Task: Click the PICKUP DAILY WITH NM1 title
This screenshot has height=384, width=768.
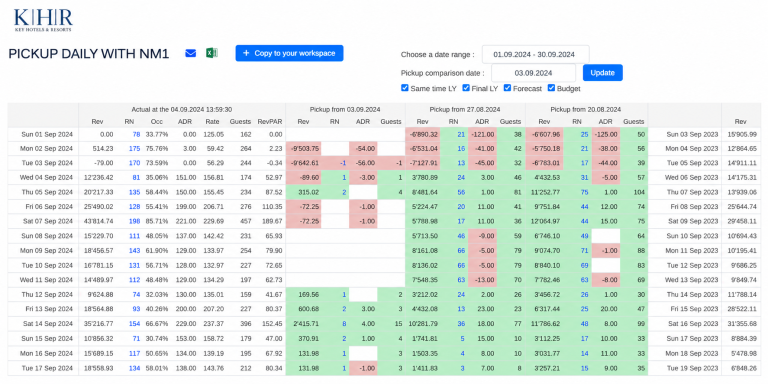Action: [89, 54]
